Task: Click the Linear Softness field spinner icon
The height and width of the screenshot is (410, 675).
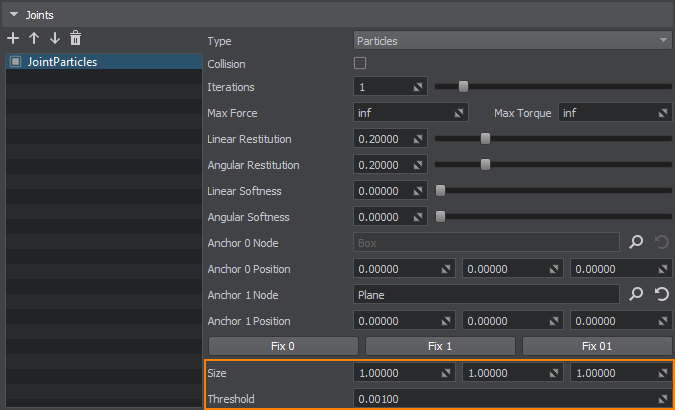Action: coord(418,191)
